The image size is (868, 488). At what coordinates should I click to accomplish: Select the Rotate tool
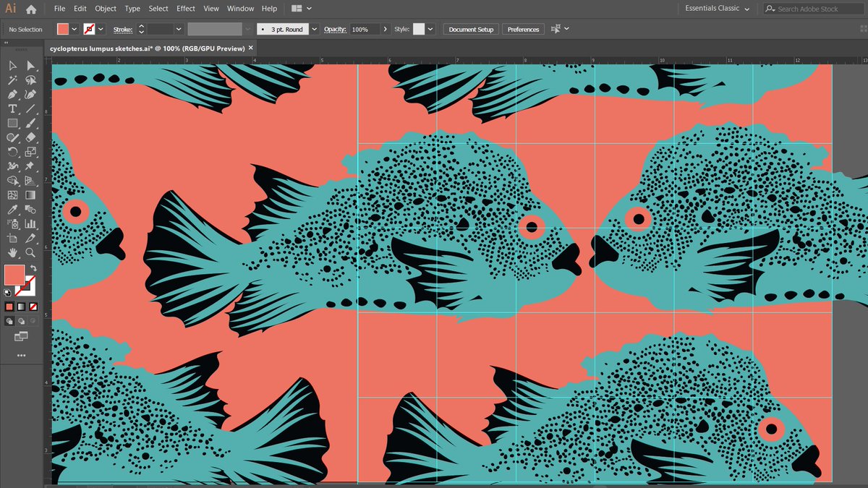coord(12,152)
